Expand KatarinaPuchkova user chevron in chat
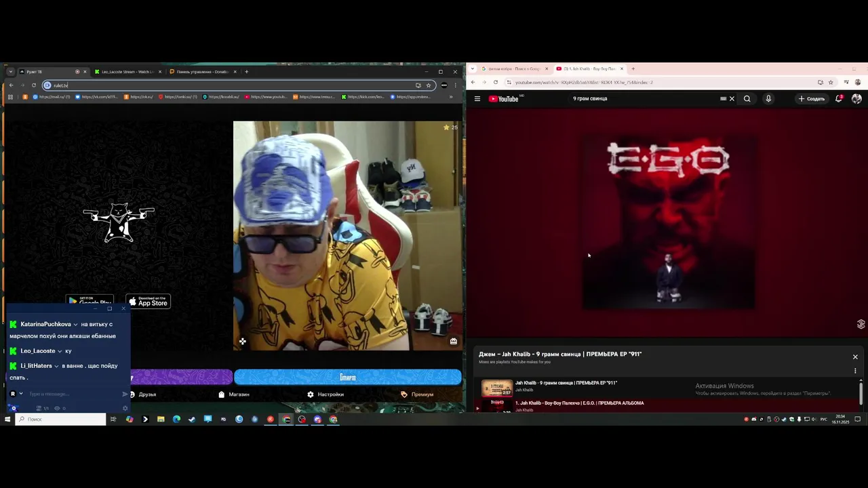868x488 pixels. point(75,325)
